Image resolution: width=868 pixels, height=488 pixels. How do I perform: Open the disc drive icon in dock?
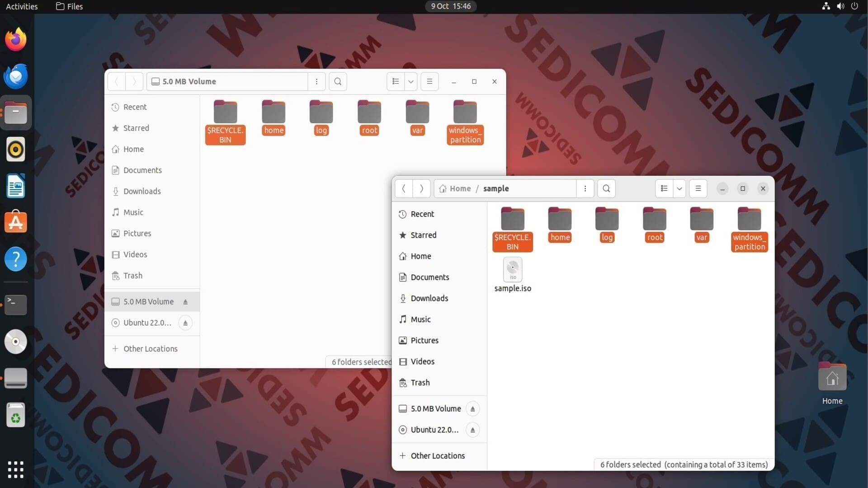pos(16,342)
